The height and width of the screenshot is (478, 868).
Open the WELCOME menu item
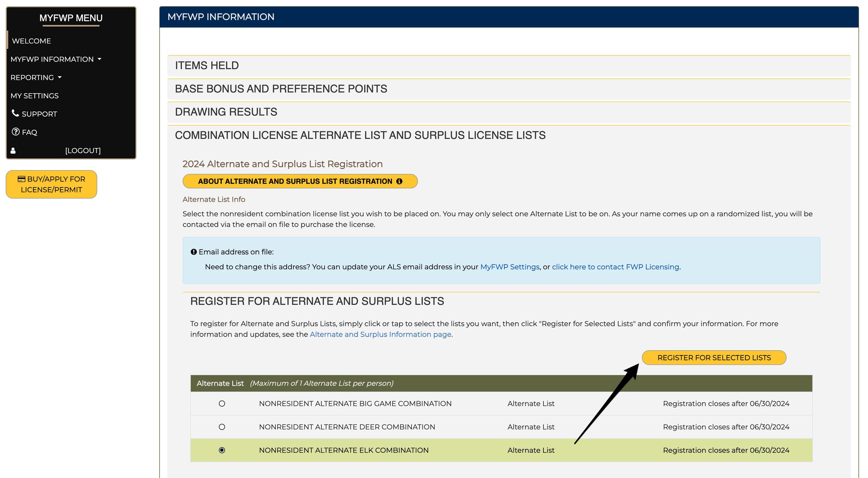31,41
